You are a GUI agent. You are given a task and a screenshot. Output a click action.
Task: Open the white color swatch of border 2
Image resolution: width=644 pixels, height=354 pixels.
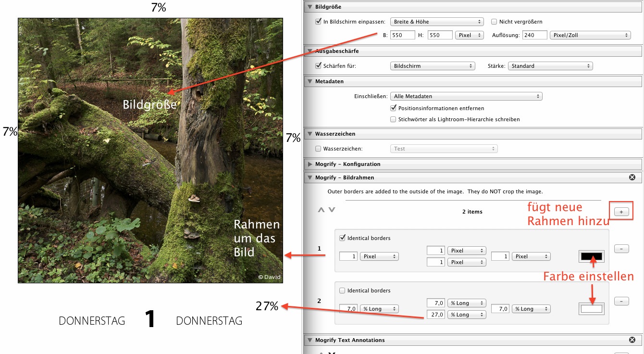(x=591, y=309)
